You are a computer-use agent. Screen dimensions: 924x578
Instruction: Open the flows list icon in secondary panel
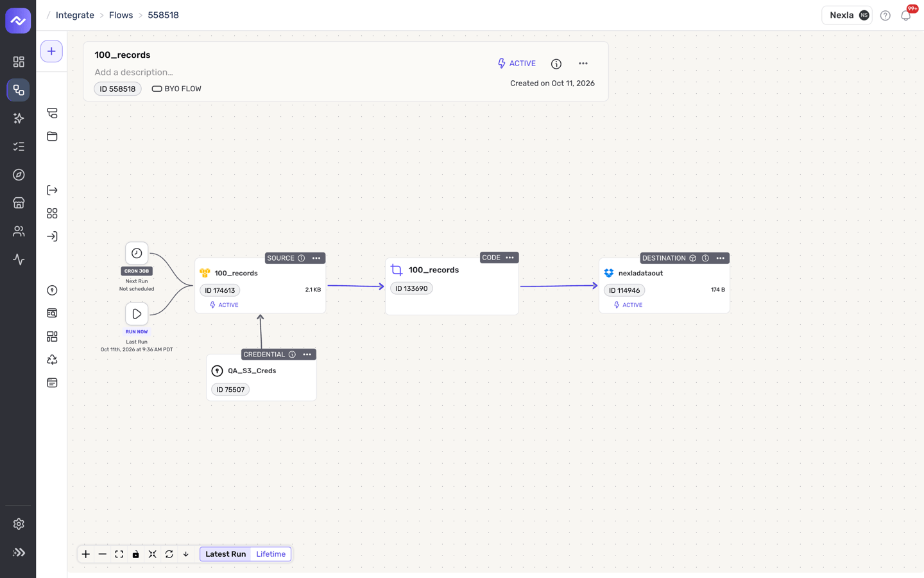(x=52, y=113)
